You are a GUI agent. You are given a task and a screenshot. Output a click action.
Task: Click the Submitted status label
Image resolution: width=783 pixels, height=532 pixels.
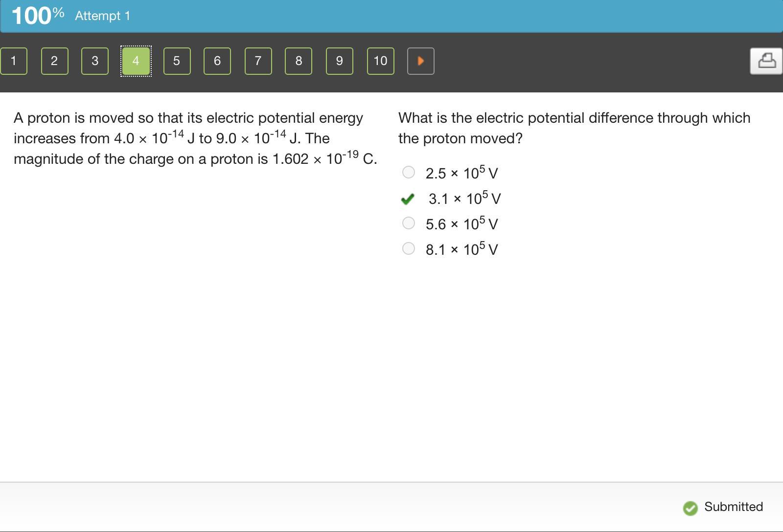pos(734,507)
